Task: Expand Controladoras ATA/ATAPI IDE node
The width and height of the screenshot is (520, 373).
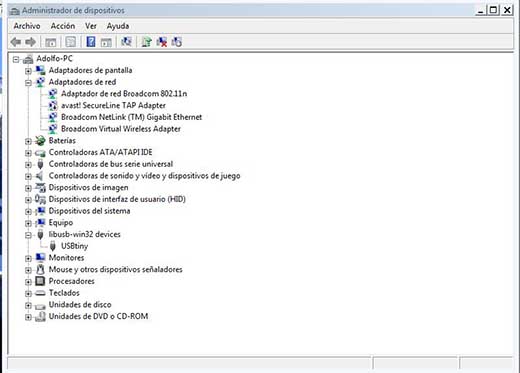Action: pyautogui.click(x=28, y=153)
